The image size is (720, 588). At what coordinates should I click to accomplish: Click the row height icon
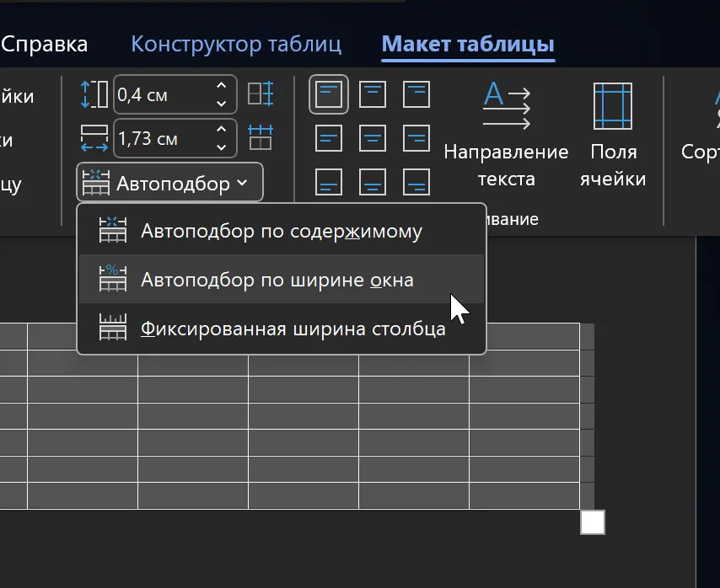[94, 94]
